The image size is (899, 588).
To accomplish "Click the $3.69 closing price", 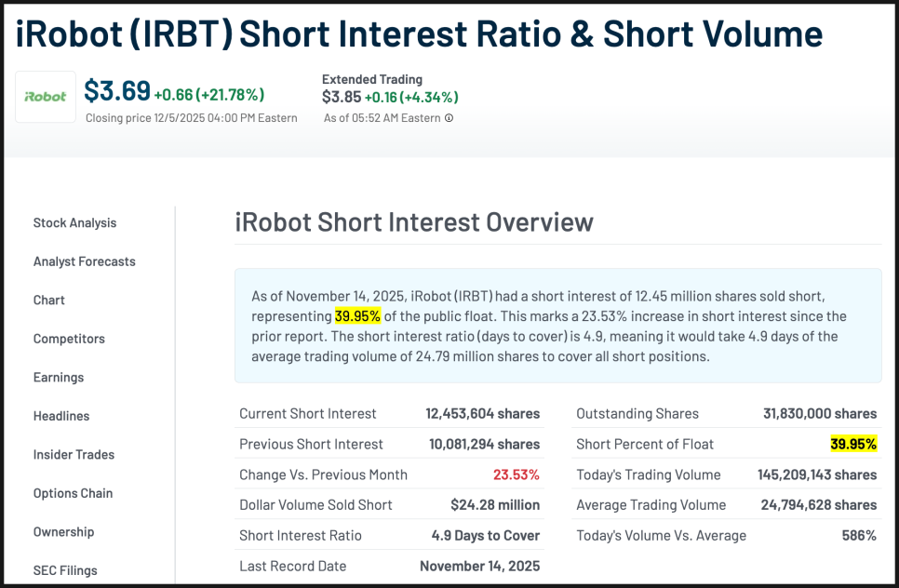I will (117, 92).
